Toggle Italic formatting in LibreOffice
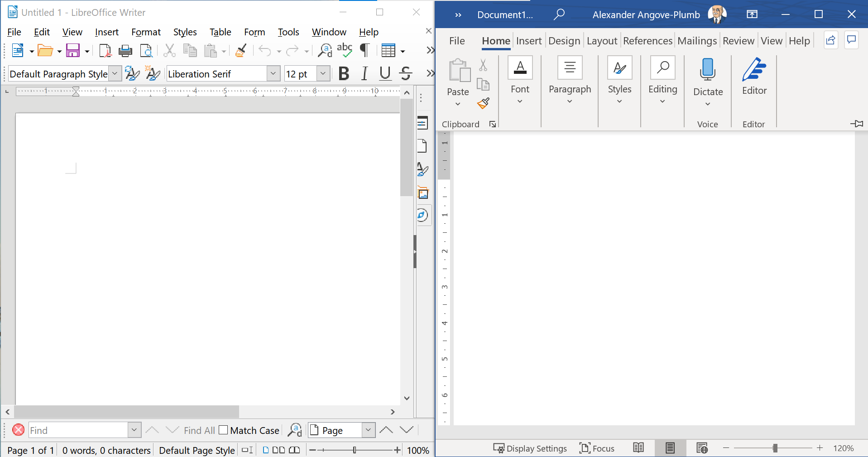This screenshot has width=868, height=457. click(364, 73)
